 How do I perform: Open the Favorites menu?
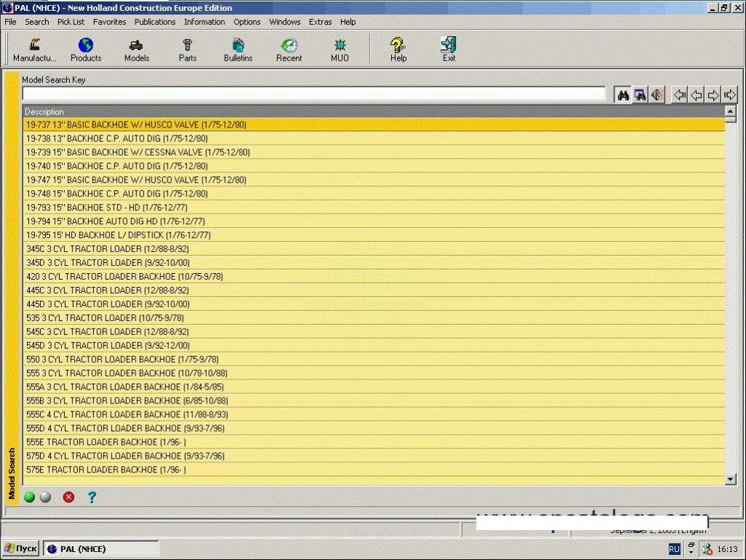(109, 22)
